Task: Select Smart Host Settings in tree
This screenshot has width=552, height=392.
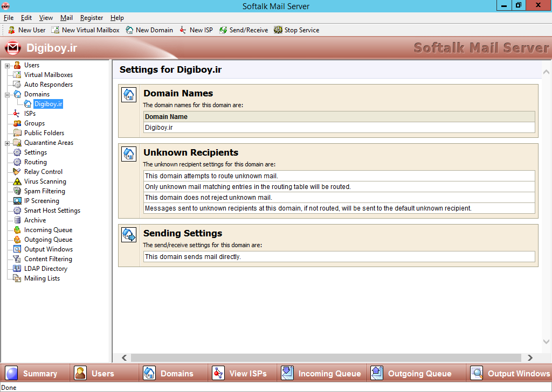Action: coord(52,211)
